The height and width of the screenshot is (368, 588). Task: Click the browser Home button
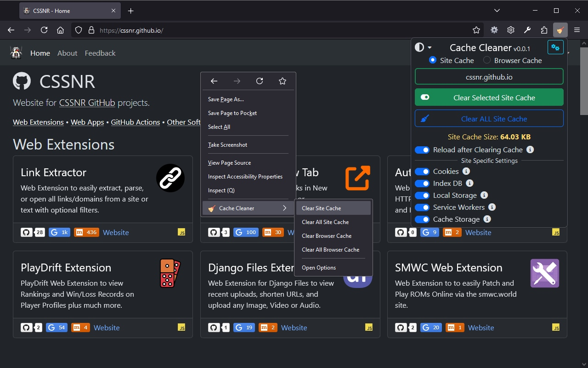60,30
